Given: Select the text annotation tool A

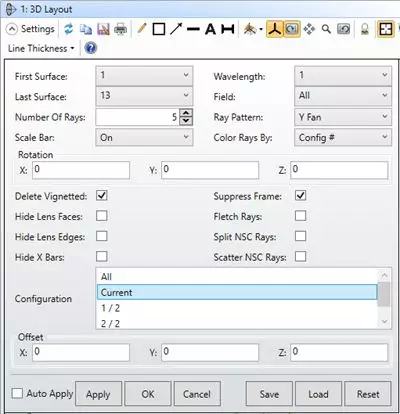Looking at the screenshot, I should click(210, 29).
